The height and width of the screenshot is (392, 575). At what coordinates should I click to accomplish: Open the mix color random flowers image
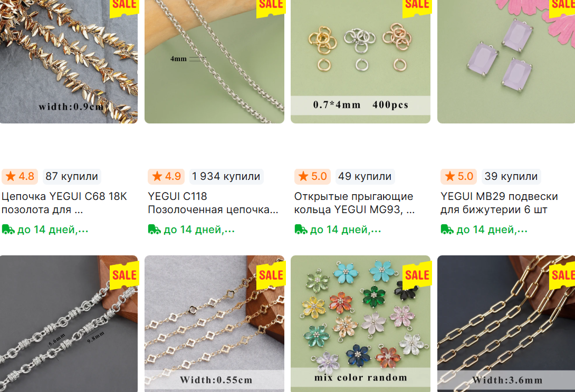pos(360,324)
